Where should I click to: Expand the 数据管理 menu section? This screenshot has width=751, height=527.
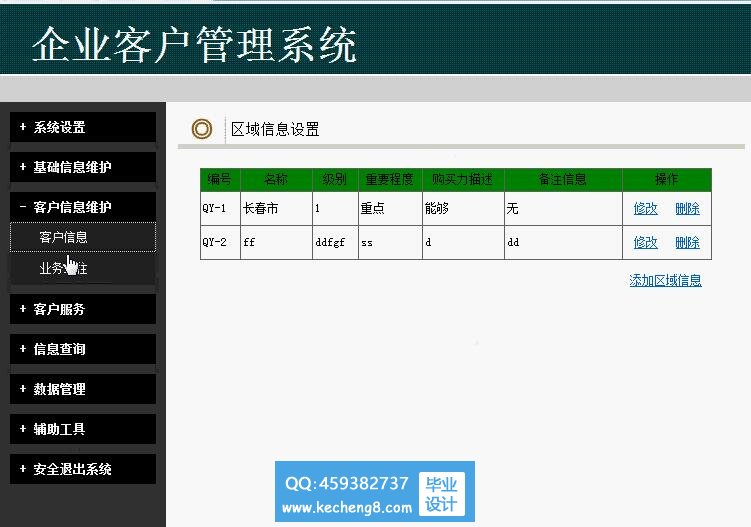[x=83, y=389]
